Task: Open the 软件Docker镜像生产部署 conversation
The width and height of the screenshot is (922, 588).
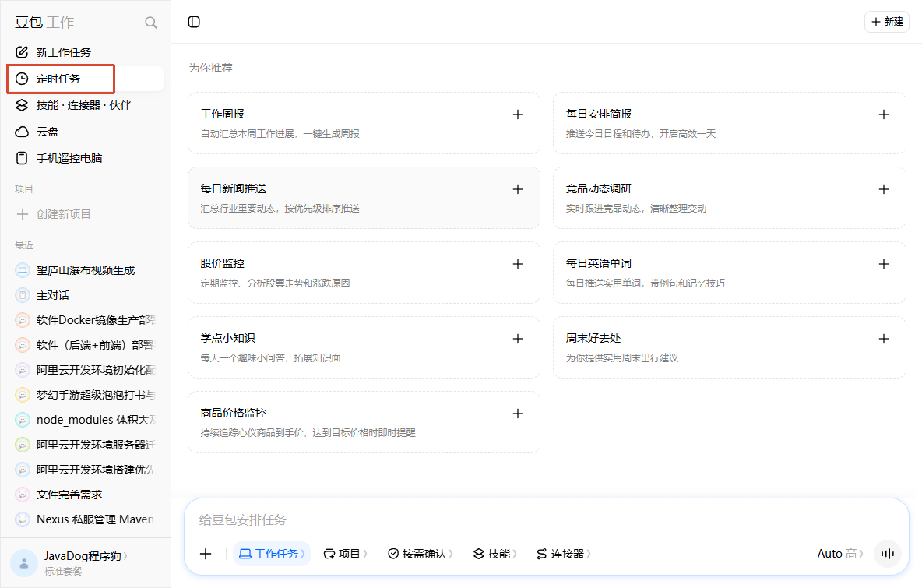Action: (85, 320)
